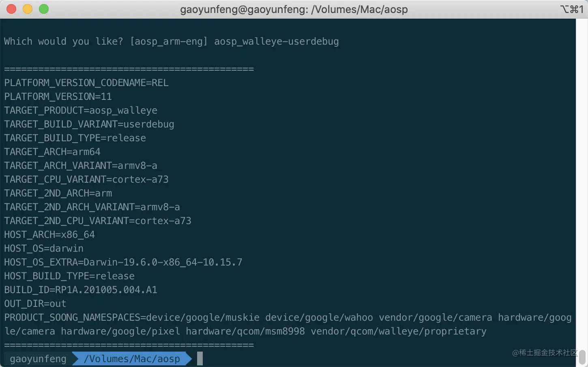Click the ⌥⌘1 window shortcut indicator
The width and height of the screenshot is (588, 367).
[572, 9]
